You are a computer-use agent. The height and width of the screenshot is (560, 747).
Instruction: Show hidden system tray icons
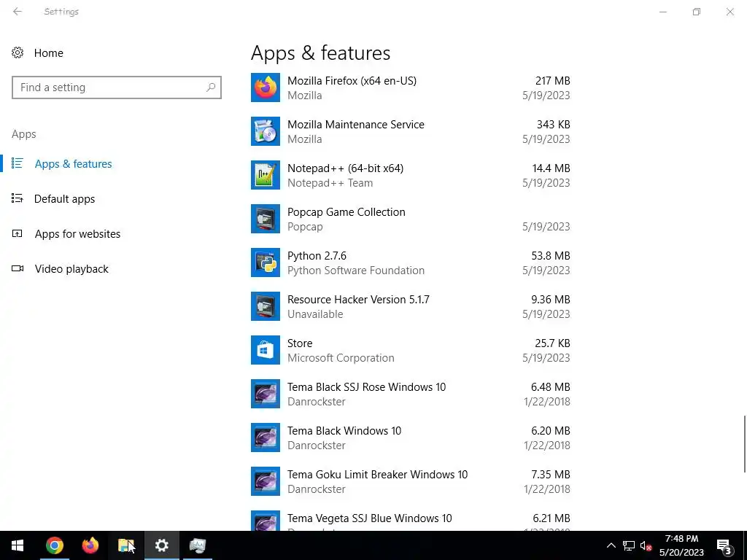(611, 545)
